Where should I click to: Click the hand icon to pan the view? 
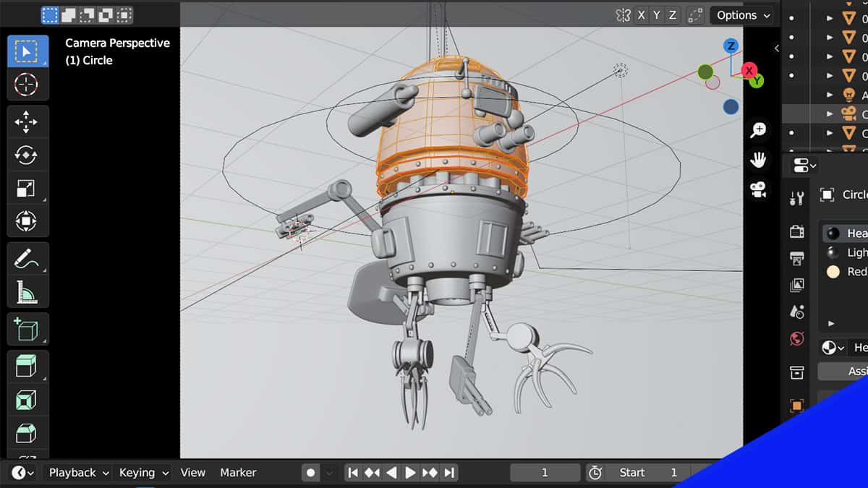[758, 160]
